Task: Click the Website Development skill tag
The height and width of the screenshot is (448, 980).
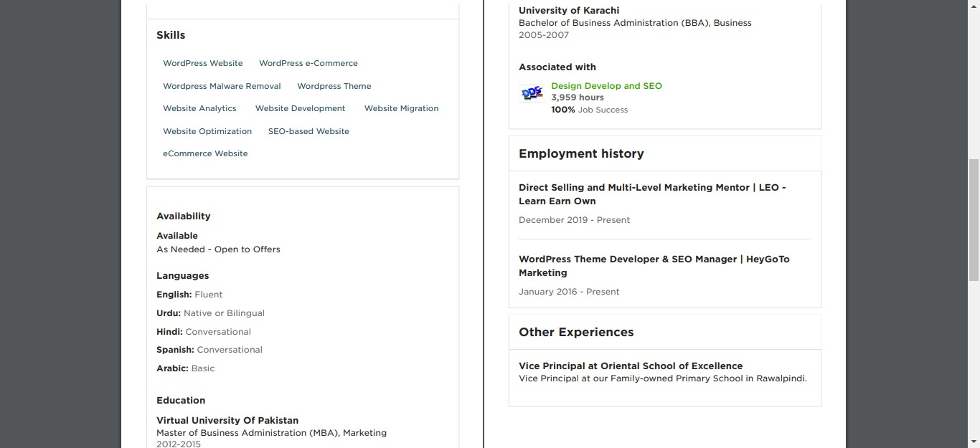Action: pyautogui.click(x=301, y=108)
